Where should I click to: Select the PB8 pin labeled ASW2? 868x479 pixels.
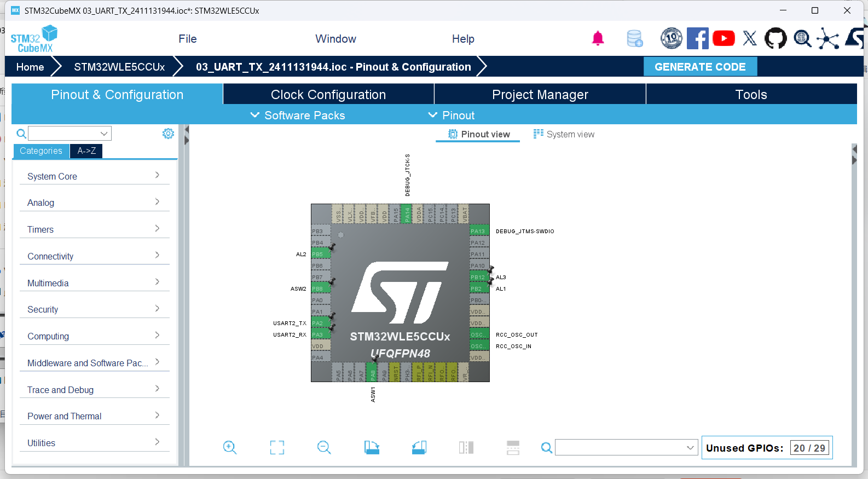(x=321, y=288)
